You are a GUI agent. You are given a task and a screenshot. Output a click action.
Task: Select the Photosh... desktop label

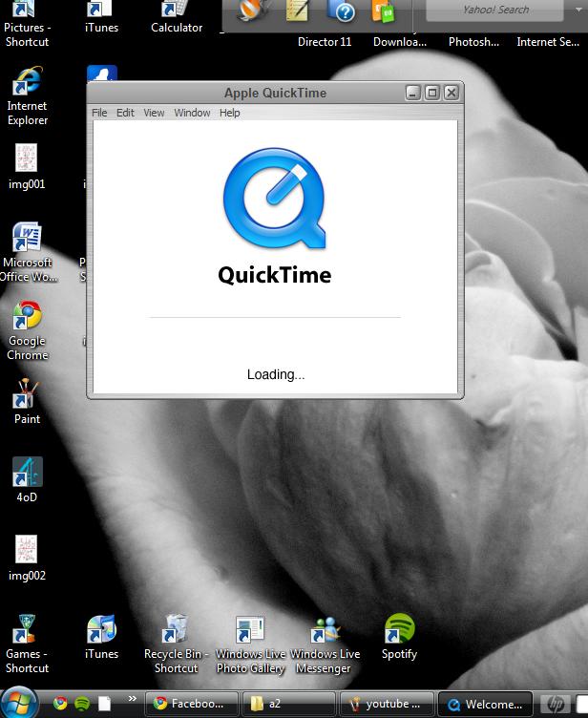[474, 42]
